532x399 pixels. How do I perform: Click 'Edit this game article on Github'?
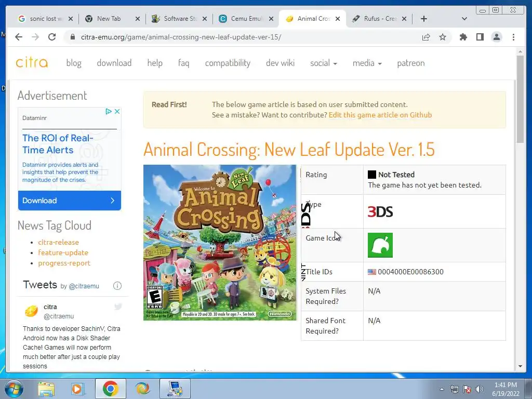coord(380,115)
